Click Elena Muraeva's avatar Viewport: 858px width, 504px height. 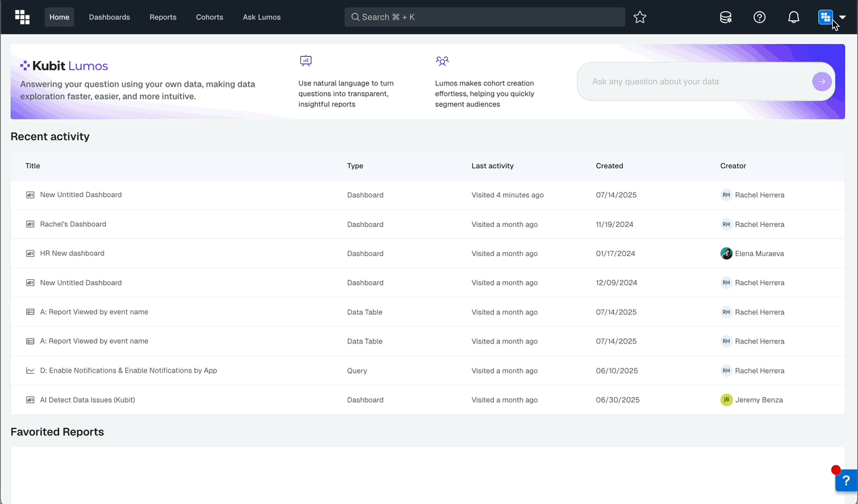tap(727, 253)
